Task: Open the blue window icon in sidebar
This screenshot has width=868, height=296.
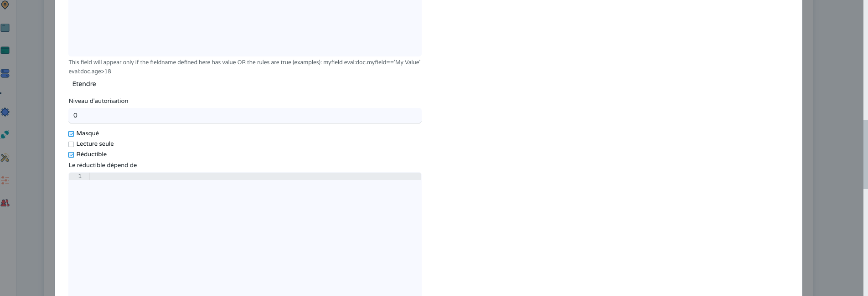Action: [x=5, y=28]
